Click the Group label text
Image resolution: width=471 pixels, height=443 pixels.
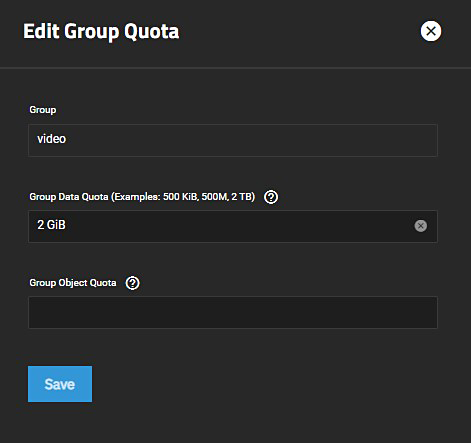(x=43, y=110)
